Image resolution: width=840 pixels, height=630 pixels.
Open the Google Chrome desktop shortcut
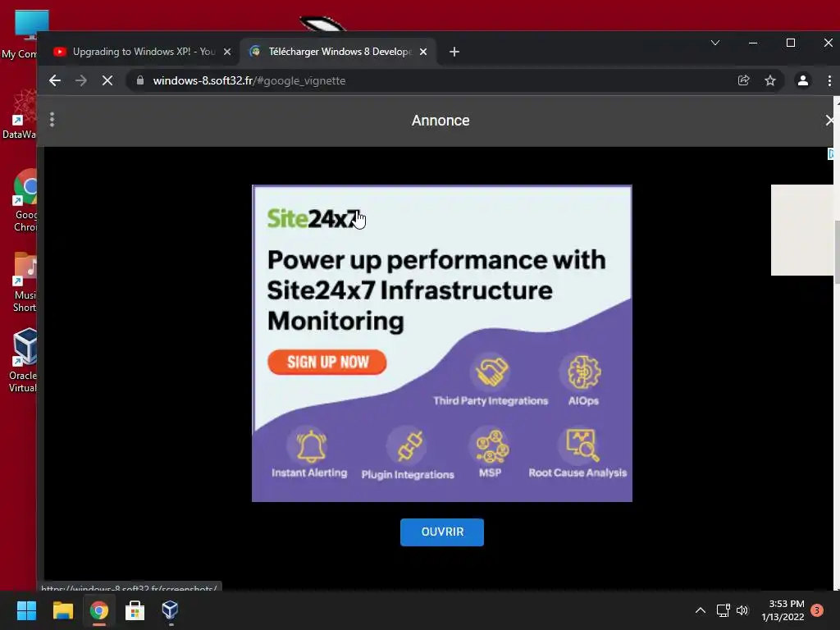[x=24, y=200]
